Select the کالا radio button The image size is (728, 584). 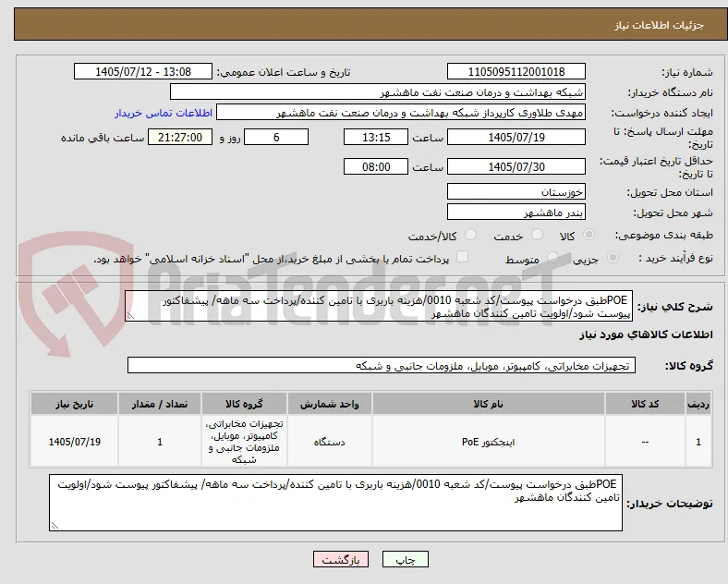(588, 235)
